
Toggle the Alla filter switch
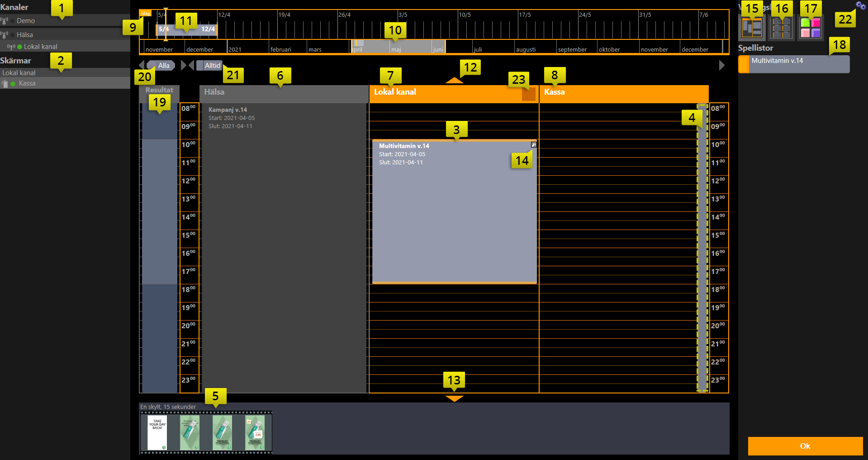161,66
